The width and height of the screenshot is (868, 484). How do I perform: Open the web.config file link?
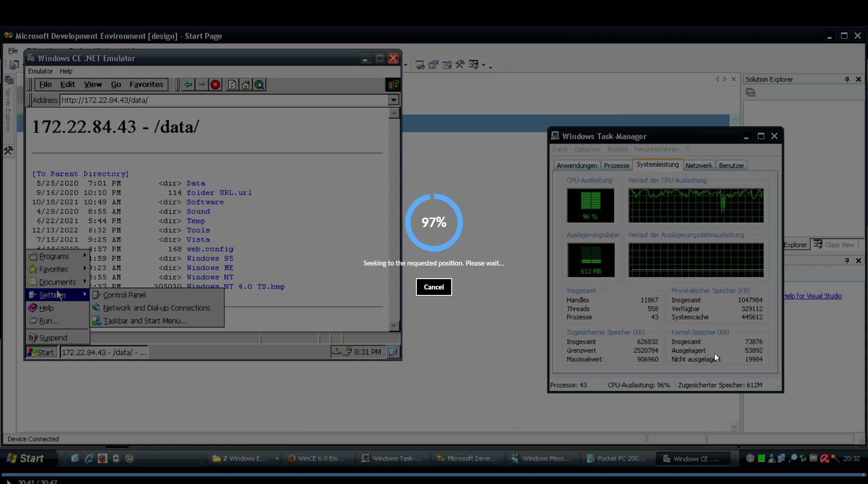pyautogui.click(x=210, y=249)
